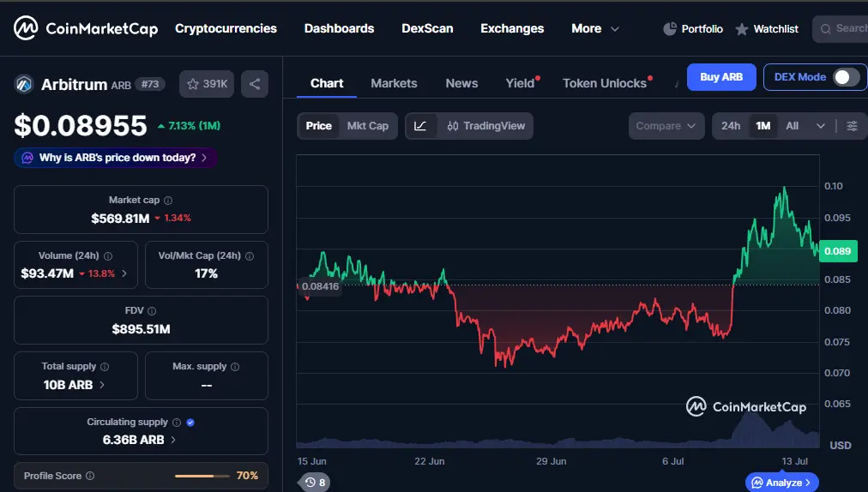Viewport: 868px width, 492px height.
Task: Expand the time range chevron after All
Action: 820,126
